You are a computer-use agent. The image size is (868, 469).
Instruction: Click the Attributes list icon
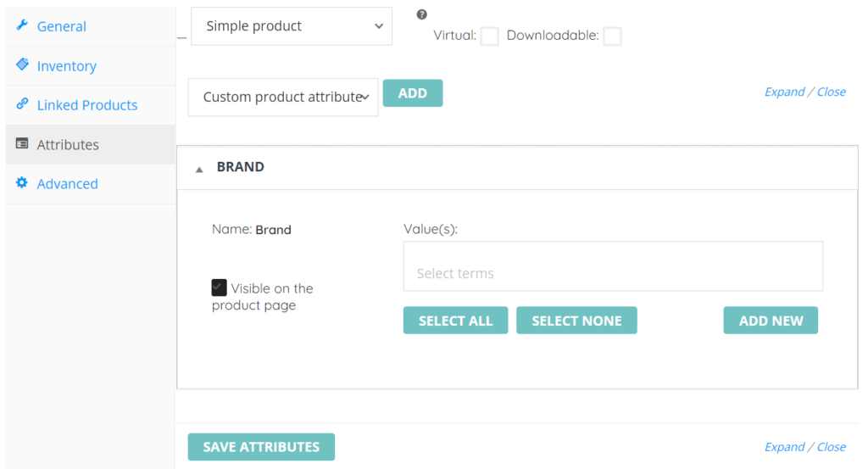click(x=22, y=143)
